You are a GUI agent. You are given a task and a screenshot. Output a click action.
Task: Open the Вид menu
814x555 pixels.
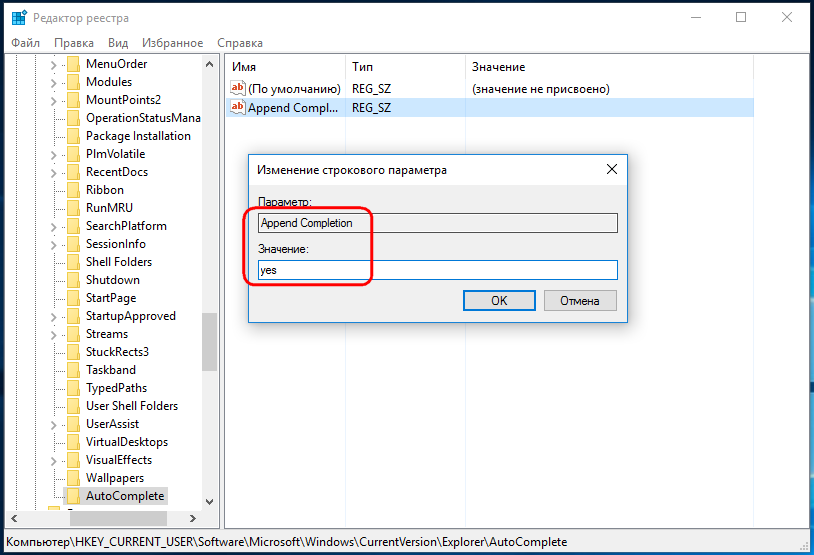[x=118, y=43]
